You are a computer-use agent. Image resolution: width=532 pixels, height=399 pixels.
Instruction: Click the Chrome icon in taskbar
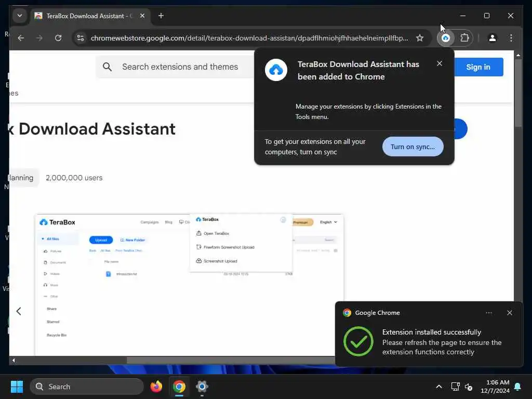pos(179,387)
